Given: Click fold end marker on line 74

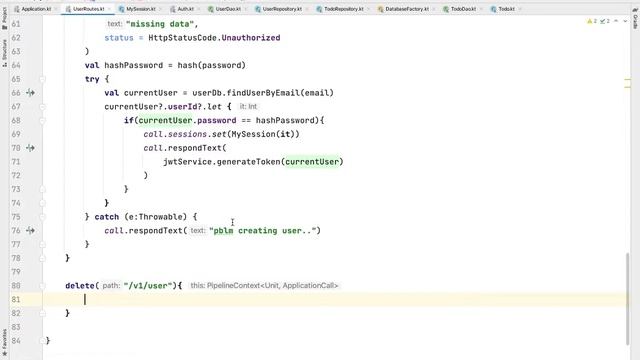Looking at the screenshot, I should pos(42,203).
